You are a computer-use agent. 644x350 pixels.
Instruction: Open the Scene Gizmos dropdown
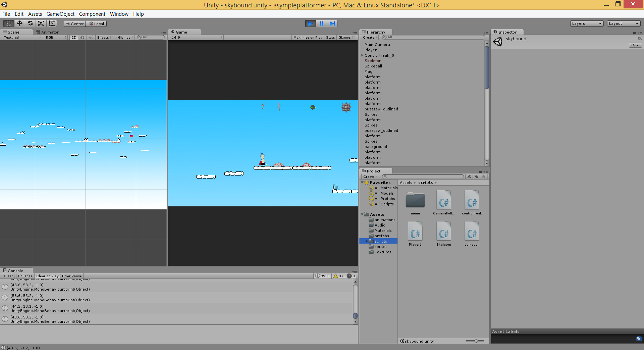pyautogui.click(x=125, y=38)
